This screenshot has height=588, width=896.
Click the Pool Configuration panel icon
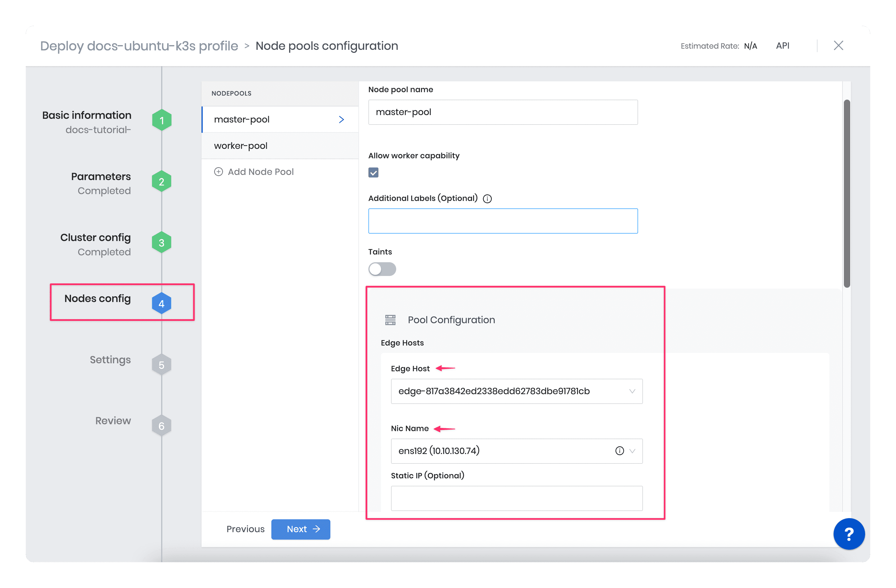click(x=390, y=319)
